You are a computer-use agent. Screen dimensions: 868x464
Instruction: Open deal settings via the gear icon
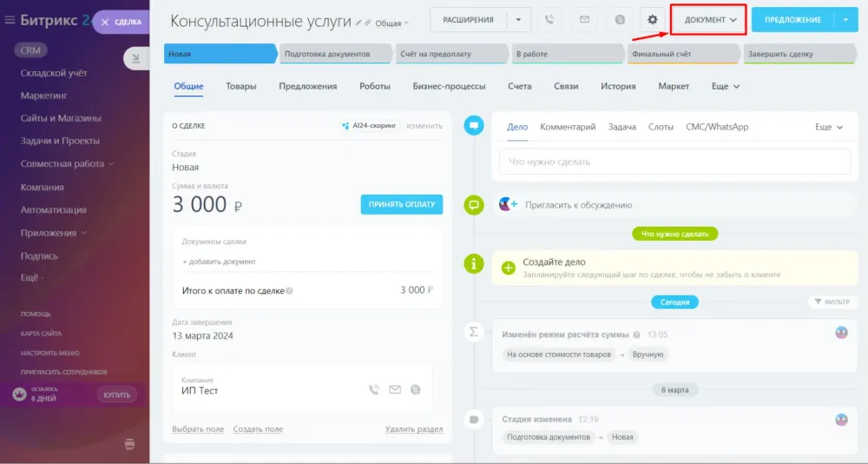tap(653, 20)
